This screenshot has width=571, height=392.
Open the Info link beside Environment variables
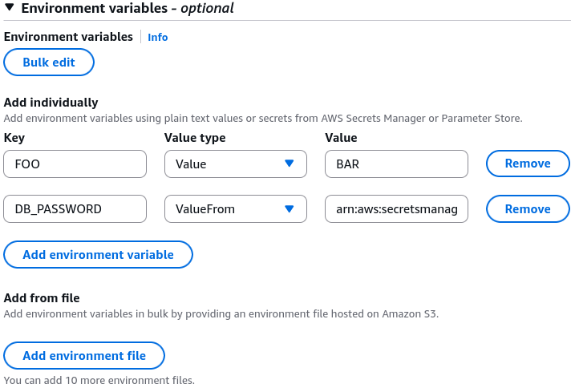point(158,37)
